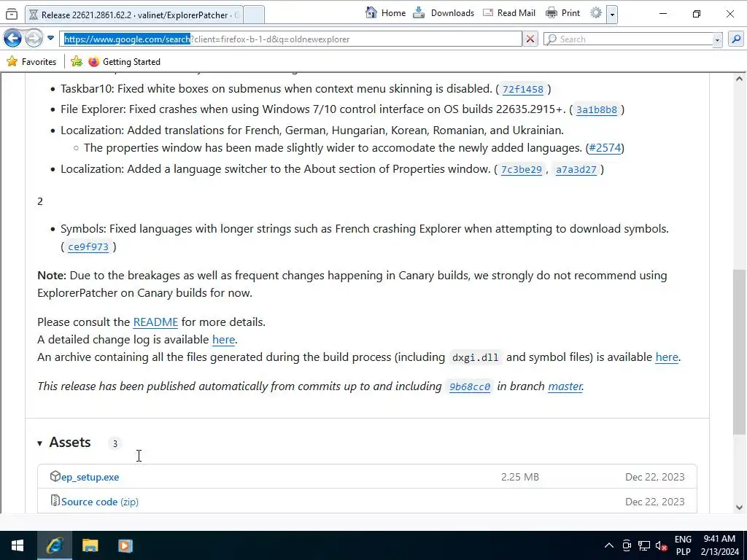Open the clock showing 9:41 AM
The width and height of the screenshot is (747, 560).
point(720,545)
